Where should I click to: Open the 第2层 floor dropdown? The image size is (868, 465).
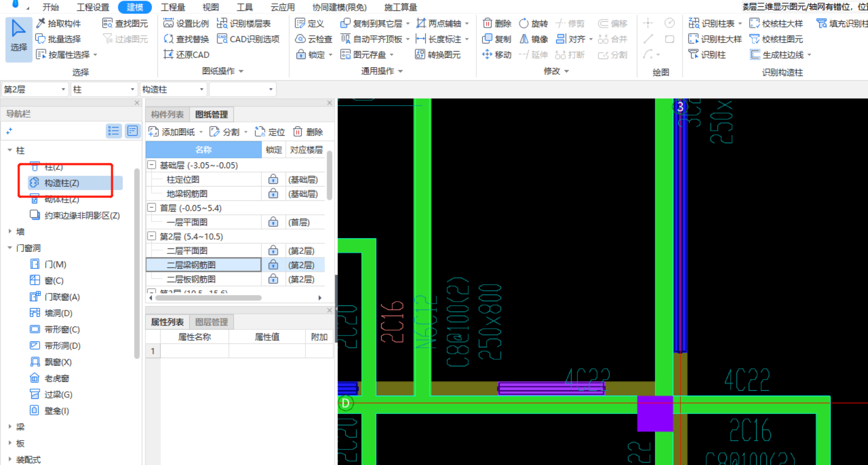pos(35,90)
